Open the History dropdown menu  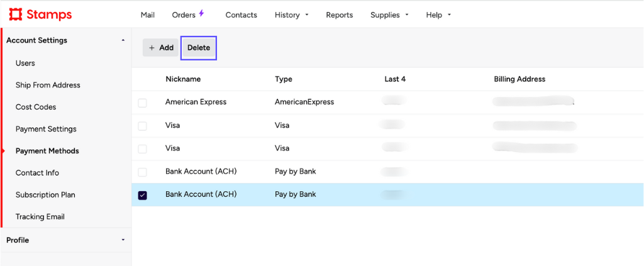click(292, 15)
